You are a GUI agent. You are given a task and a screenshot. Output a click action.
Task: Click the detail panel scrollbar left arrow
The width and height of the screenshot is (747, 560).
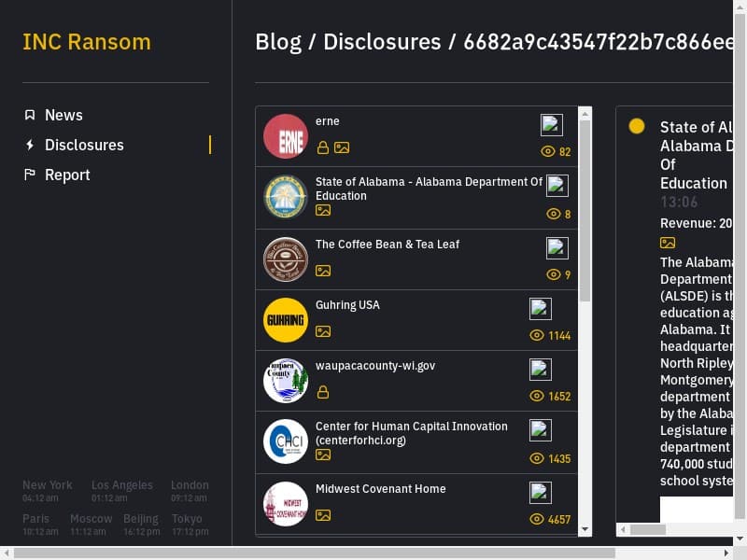pos(622,529)
